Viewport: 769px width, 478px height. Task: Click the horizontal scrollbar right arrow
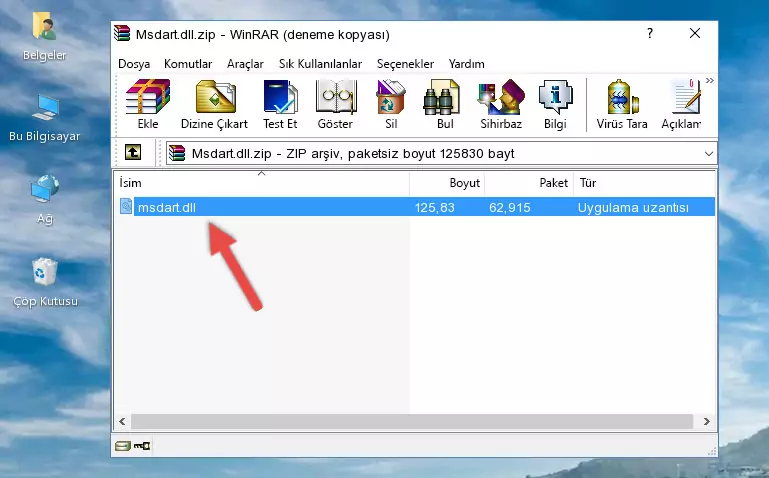707,421
